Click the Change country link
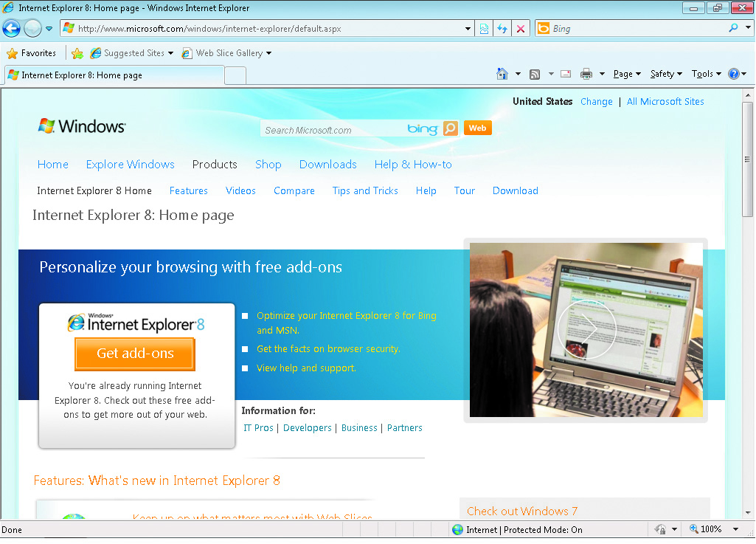 pyautogui.click(x=597, y=101)
